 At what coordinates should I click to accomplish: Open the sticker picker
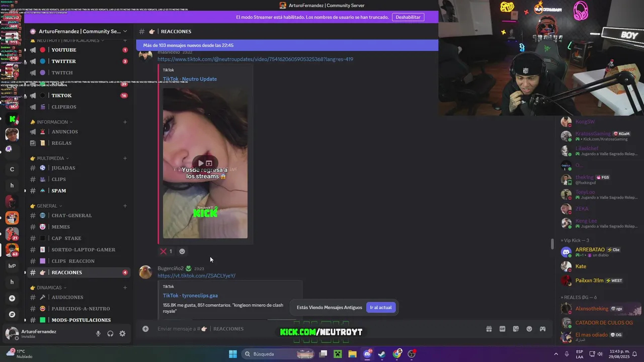point(516,329)
